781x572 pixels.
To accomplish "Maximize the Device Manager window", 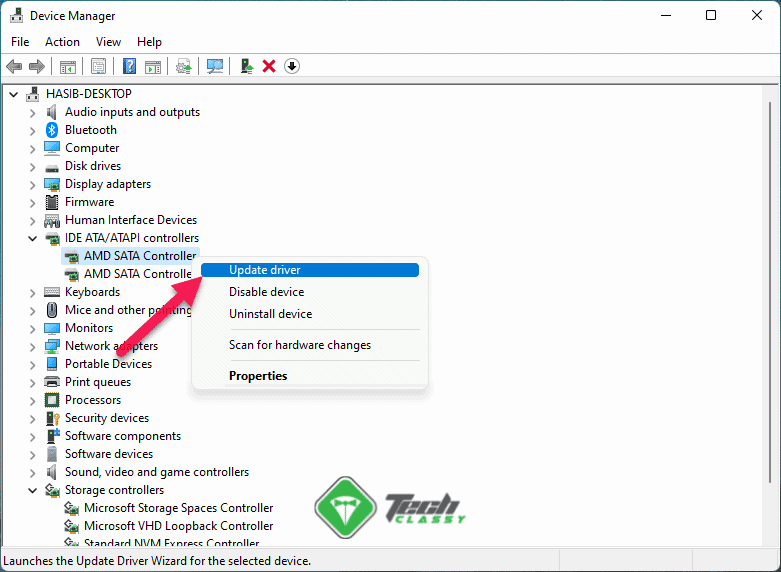I will pyautogui.click(x=711, y=15).
